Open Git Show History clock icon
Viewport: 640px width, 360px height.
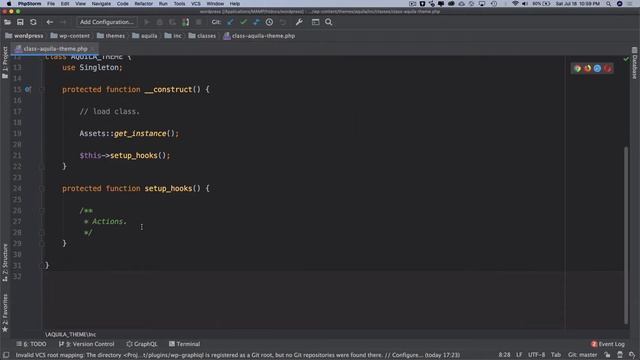pyautogui.click(x=269, y=22)
